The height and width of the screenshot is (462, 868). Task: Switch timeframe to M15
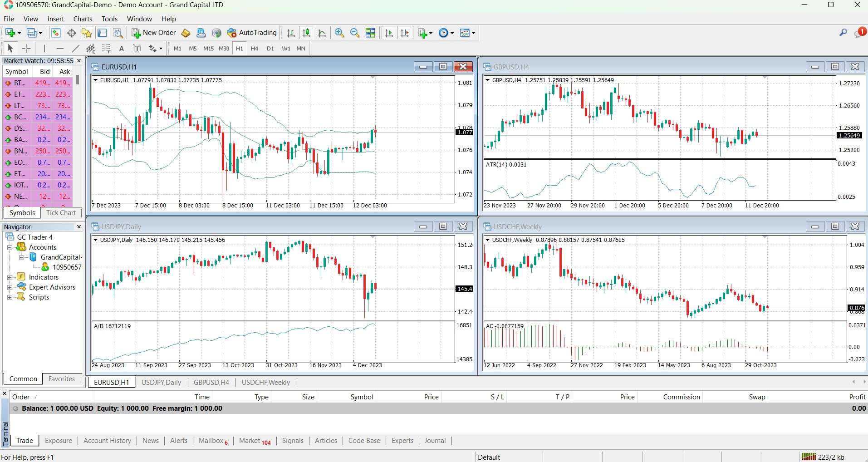click(208, 49)
